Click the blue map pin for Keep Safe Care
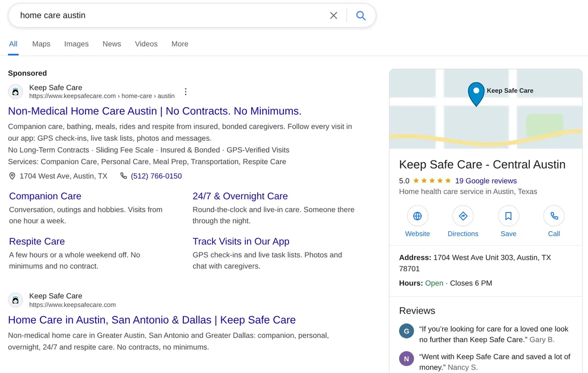The width and height of the screenshot is (588, 373). click(x=476, y=94)
